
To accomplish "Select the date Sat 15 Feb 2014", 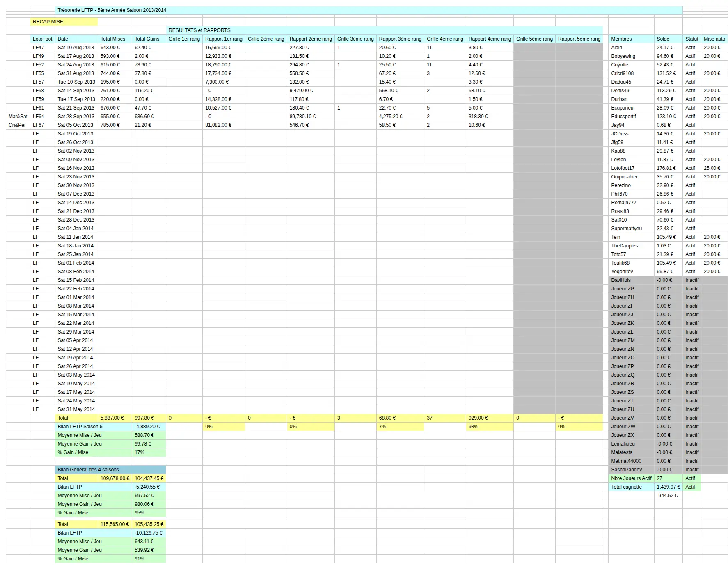I will pos(76,280).
